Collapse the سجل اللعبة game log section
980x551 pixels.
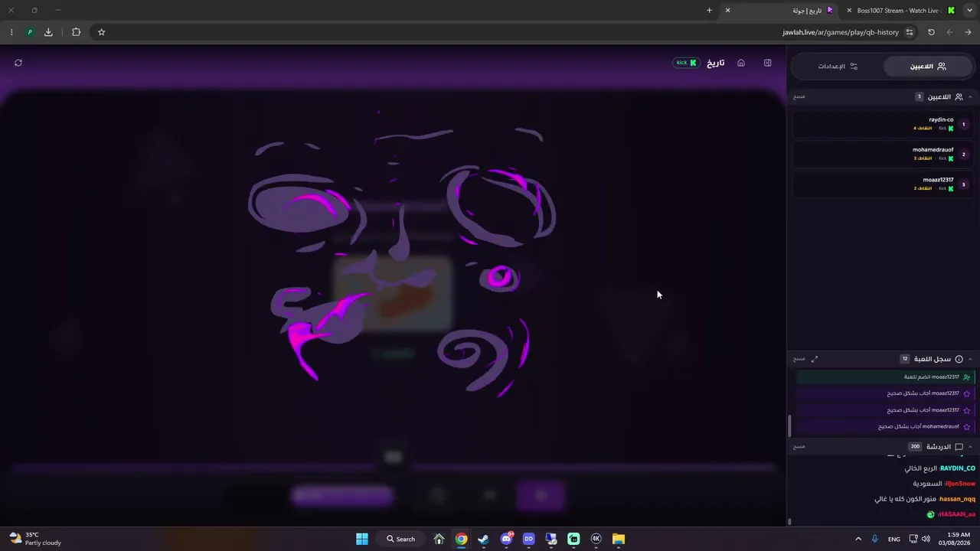[970, 359]
